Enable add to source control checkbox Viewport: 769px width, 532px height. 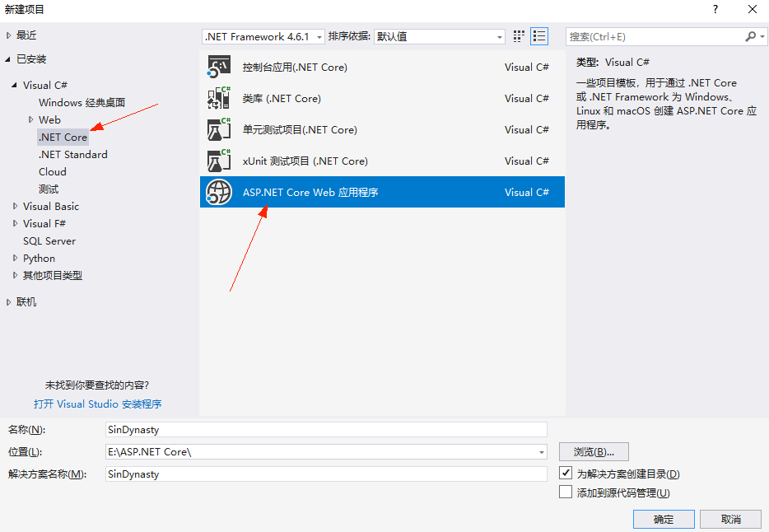(566, 492)
